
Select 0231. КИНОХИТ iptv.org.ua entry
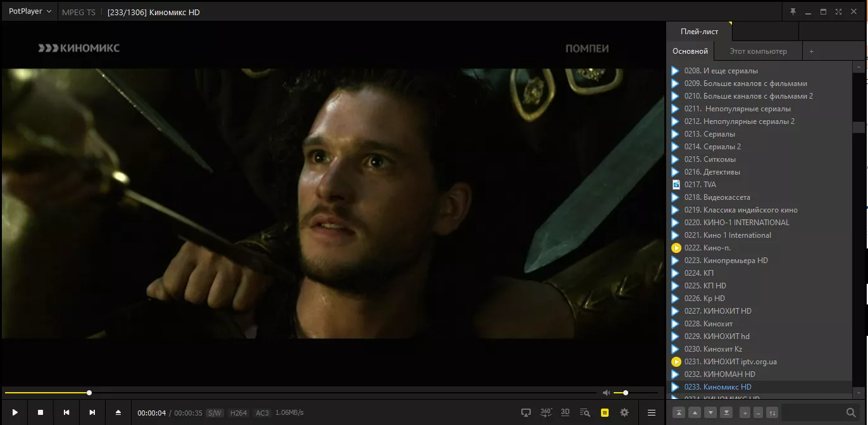(x=760, y=362)
